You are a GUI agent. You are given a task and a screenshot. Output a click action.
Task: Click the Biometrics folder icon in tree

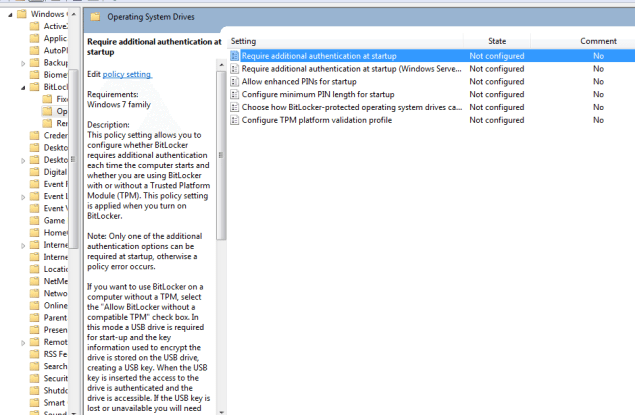coord(35,75)
